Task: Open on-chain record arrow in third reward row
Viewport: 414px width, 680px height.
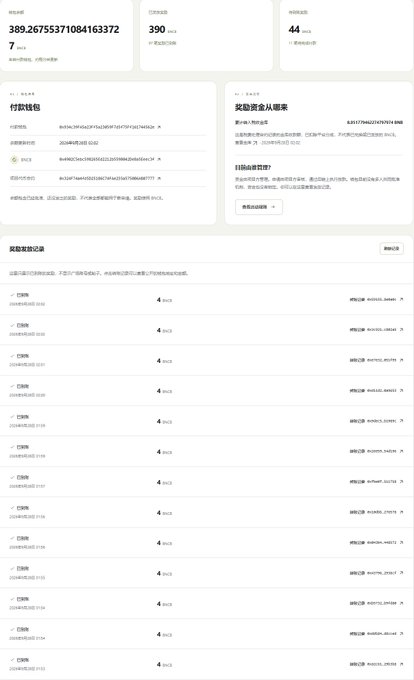Action: 401,360
